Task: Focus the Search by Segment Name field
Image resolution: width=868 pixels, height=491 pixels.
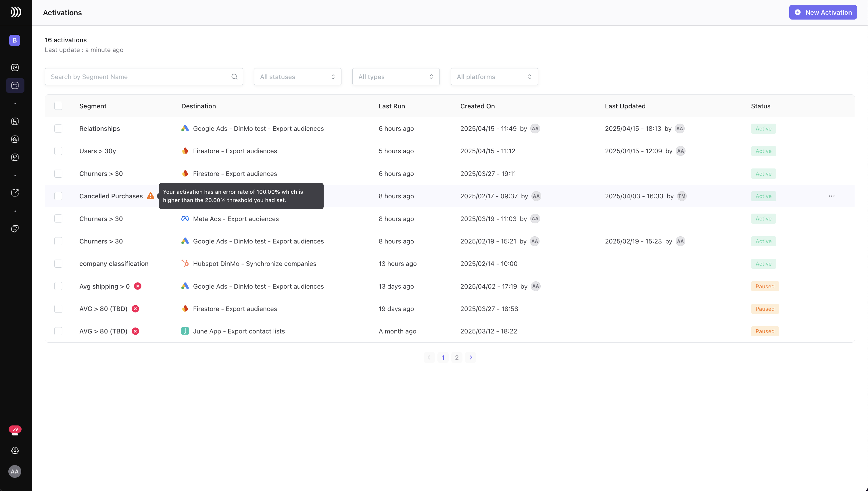Action: pyautogui.click(x=138, y=76)
